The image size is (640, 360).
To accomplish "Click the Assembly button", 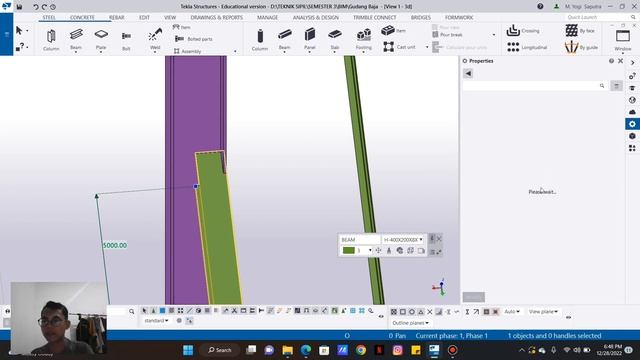I will click(x=187, y=51).
